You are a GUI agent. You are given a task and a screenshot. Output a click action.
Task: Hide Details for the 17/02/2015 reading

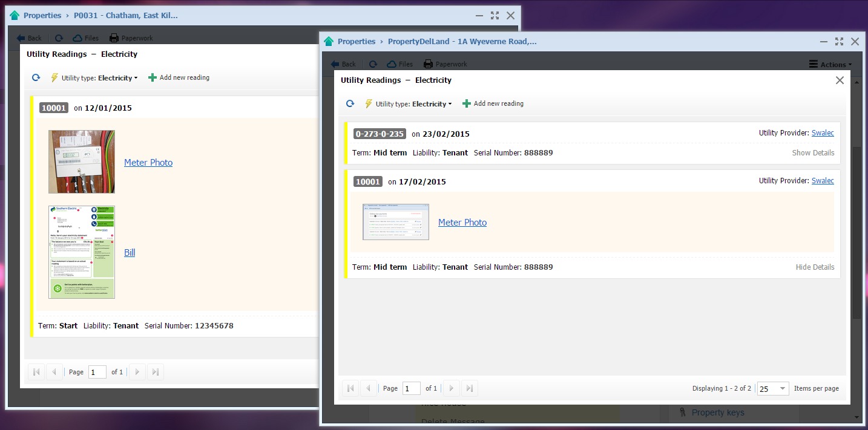[x=815, y=267]
